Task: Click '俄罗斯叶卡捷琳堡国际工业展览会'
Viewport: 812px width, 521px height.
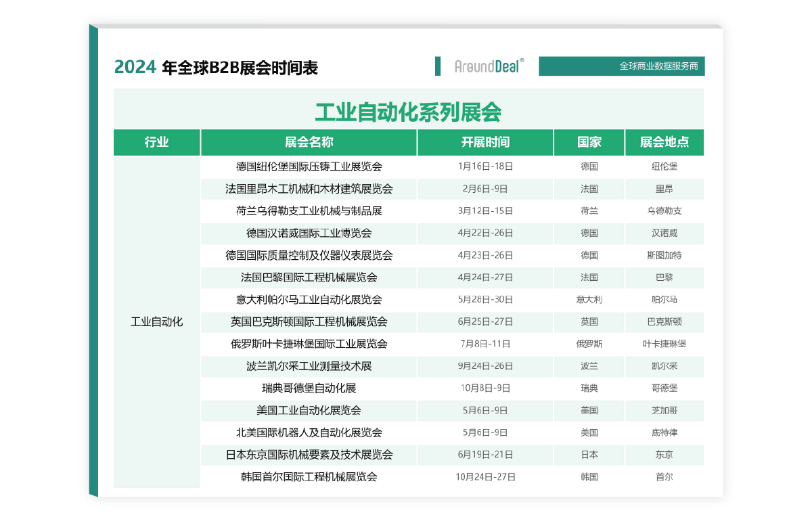Action: (309, 344)
